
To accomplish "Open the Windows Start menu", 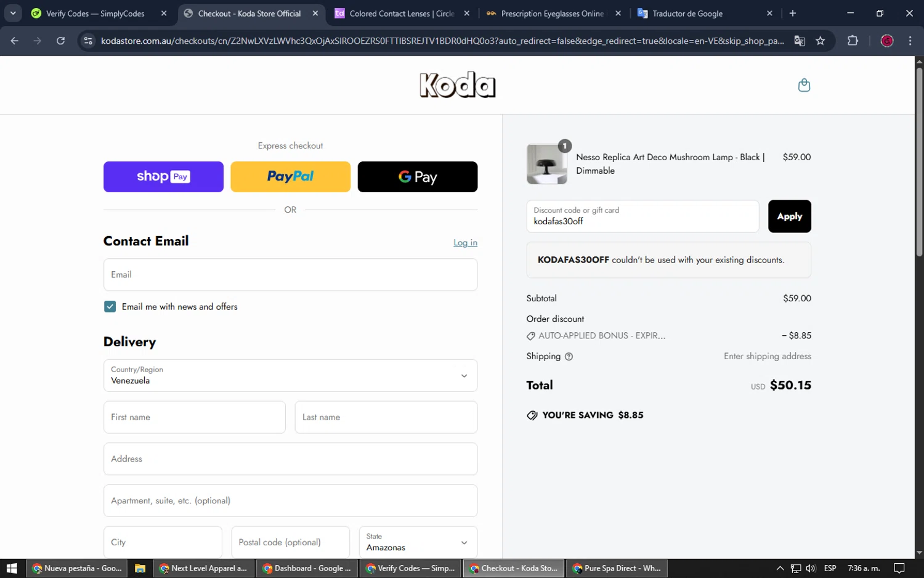I will pyautogui.click(x=12, y=568).
